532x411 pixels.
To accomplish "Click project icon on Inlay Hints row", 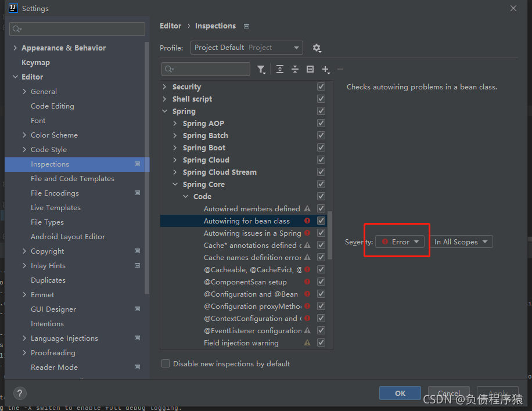I will (x=138, y=265).
